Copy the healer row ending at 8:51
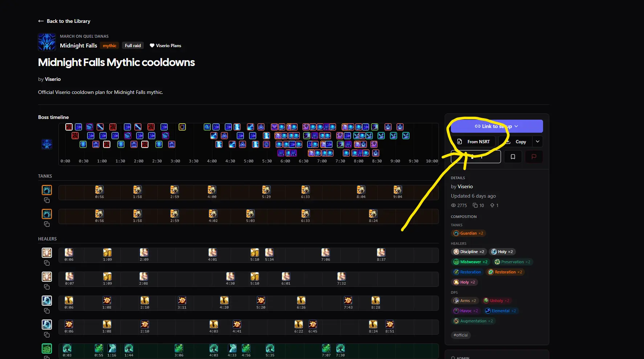644x359 pixels. 47,335
